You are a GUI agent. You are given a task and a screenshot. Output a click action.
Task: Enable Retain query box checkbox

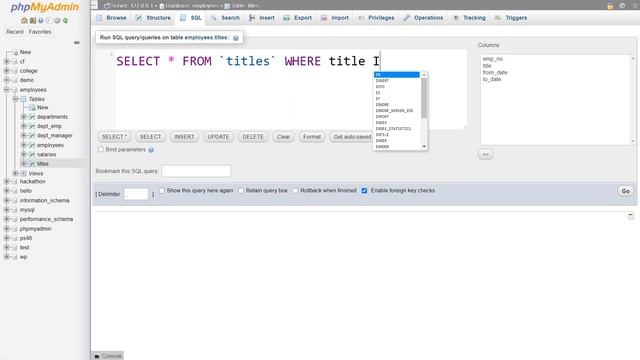tap(241, 191)
